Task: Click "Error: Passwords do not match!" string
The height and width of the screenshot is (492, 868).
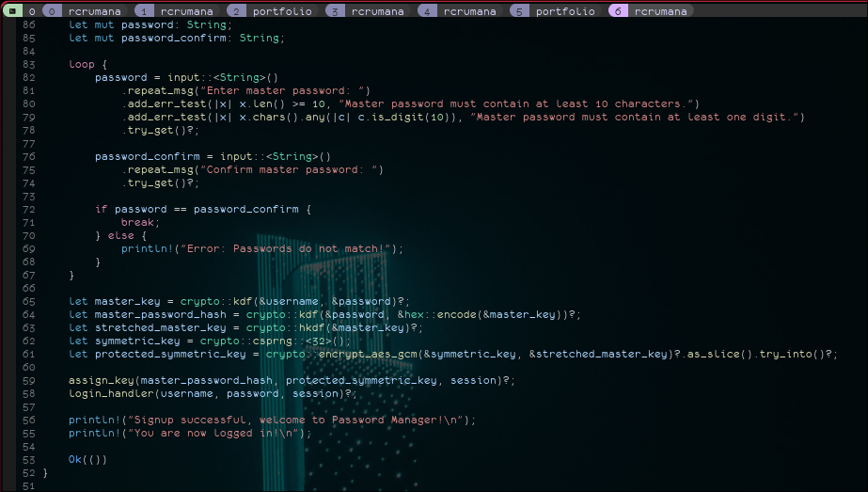Action: 285,248
